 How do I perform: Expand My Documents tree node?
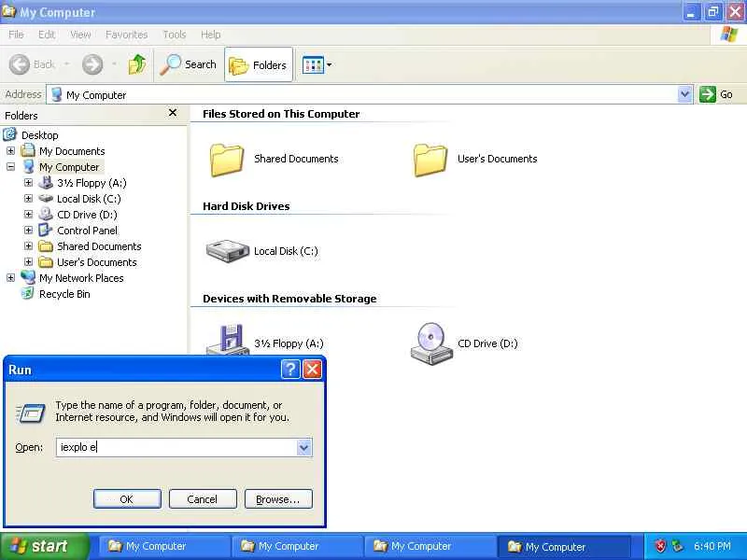pyautogui.click(x=10, y=151)
